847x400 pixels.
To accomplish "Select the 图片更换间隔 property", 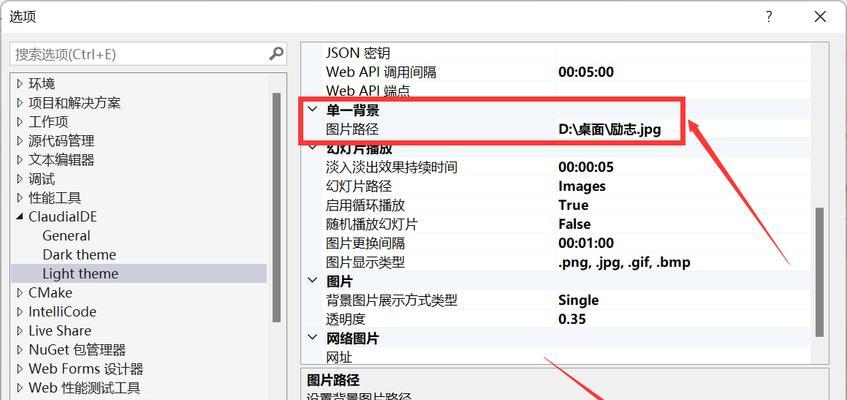I will click(x=365, y=243).
